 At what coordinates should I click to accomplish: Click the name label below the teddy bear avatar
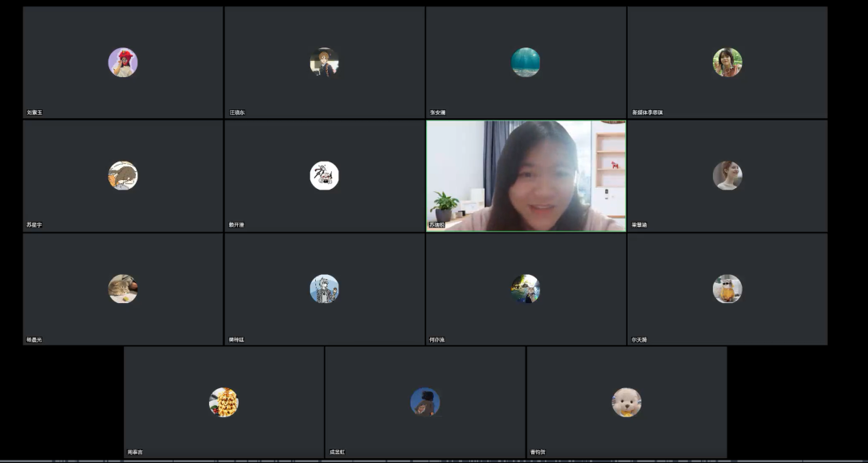click(538, 453)
